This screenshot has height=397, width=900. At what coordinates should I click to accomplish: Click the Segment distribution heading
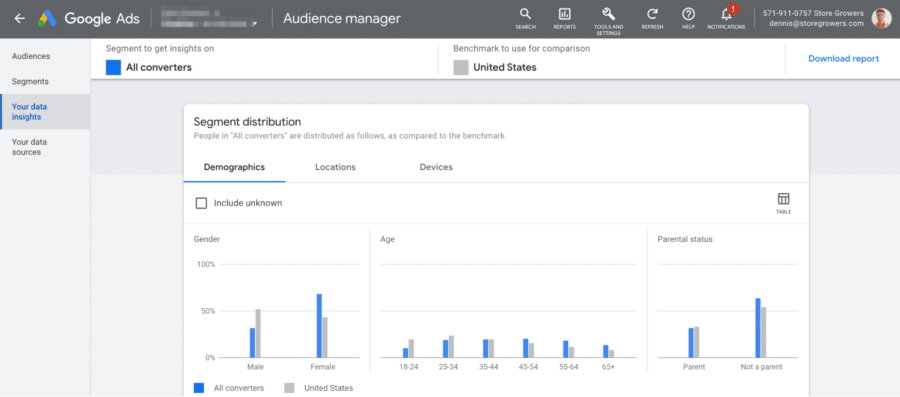[247, 122]
